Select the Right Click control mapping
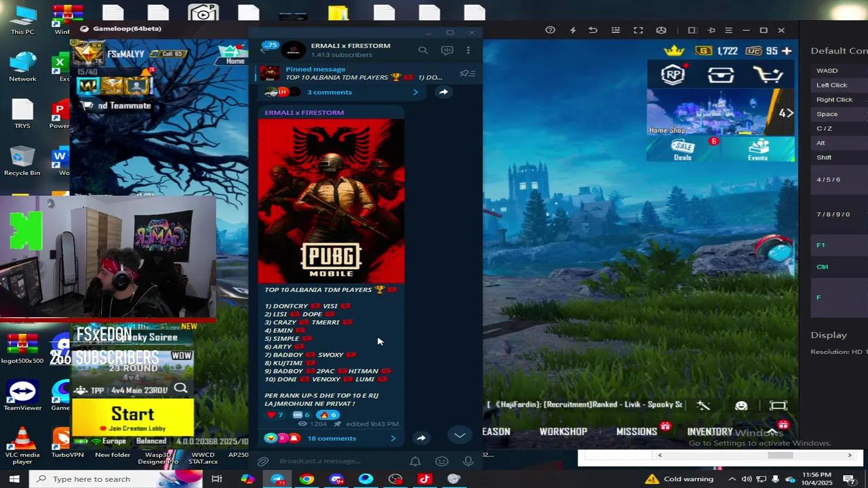The image size is (868, 488). point(834,100)
